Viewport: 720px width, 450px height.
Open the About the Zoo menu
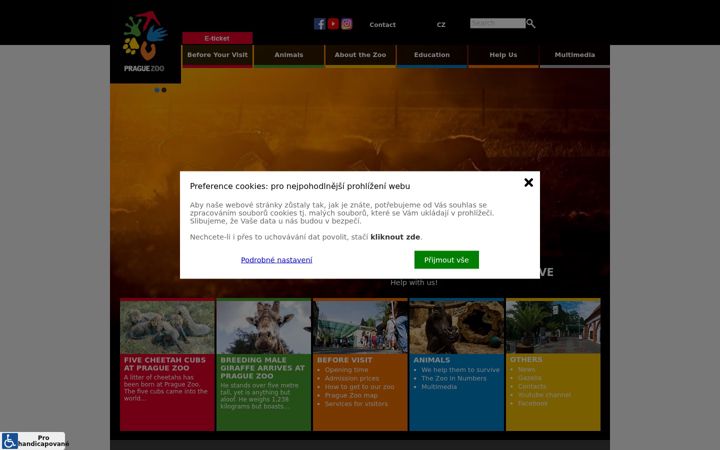(x=360, y=55)
